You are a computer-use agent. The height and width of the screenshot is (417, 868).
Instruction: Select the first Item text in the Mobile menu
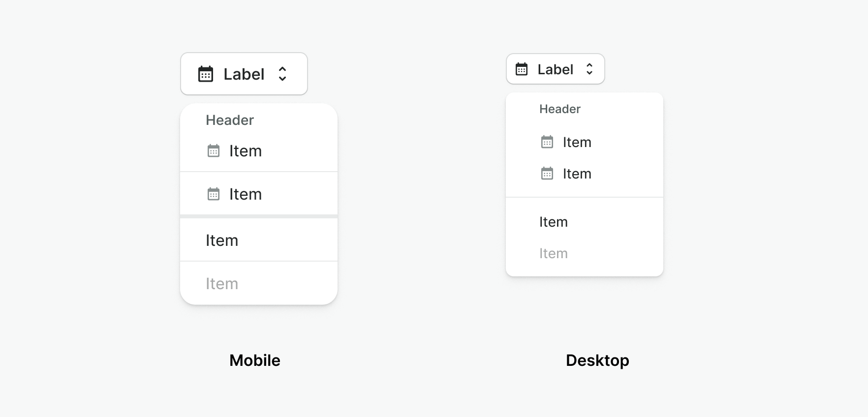[246, 151]
